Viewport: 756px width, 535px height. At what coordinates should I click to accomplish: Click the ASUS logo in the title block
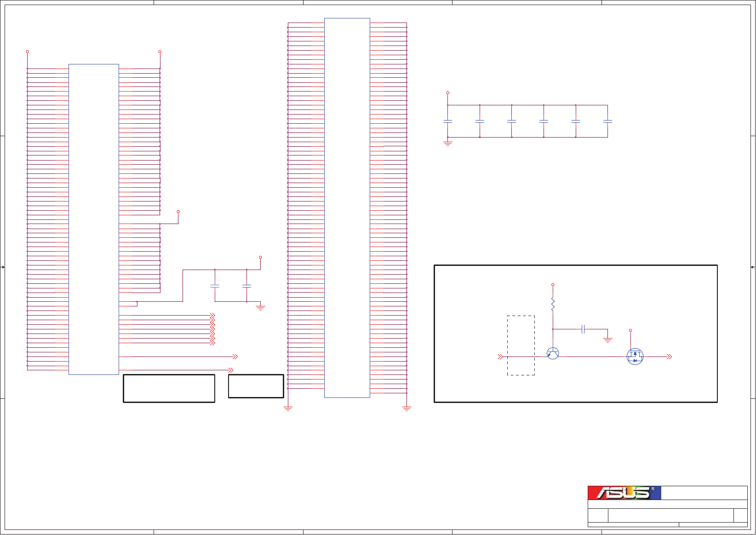(624, 493)
